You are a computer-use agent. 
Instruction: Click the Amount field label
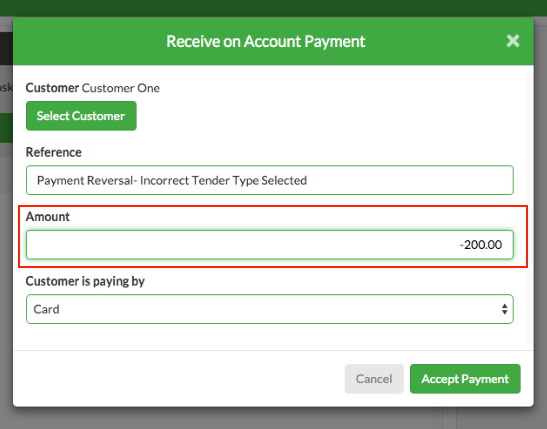48,217
